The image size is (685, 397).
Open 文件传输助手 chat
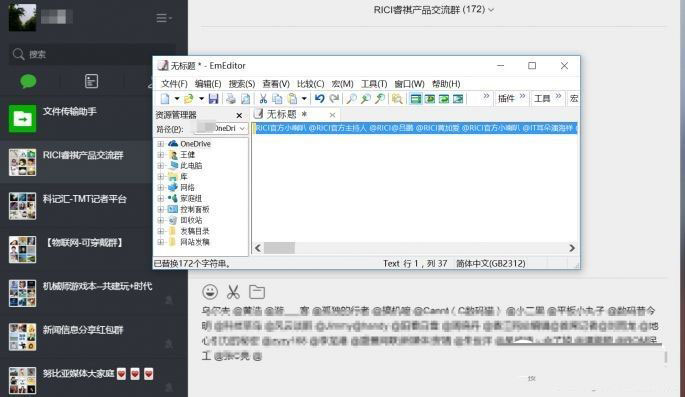[76, 118]
